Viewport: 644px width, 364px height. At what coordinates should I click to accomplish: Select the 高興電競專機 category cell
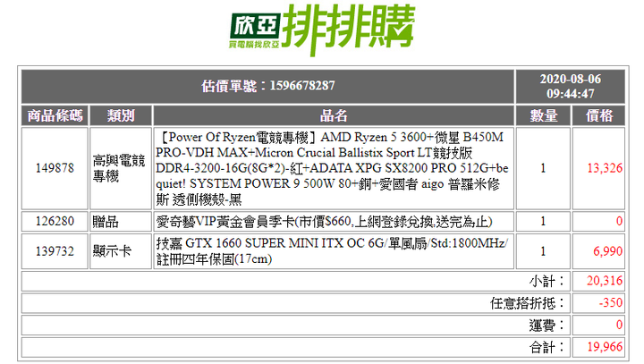[x=121, y=168]
